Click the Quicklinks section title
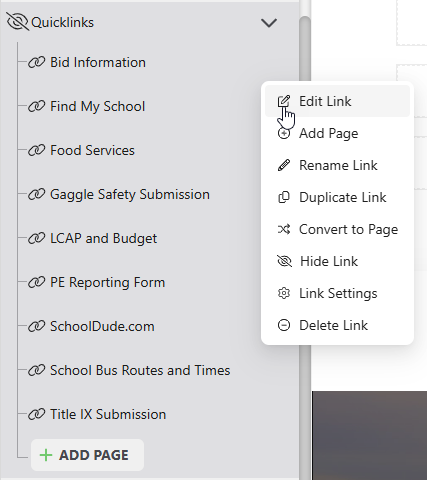Screen dimensions: 427x480 62,22
